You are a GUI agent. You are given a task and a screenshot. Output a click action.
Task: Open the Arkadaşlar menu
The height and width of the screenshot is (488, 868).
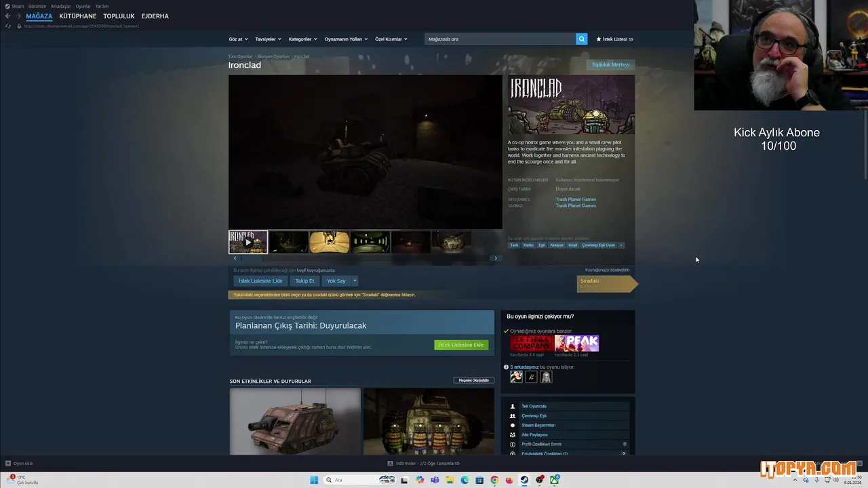(x=61, y=6)
